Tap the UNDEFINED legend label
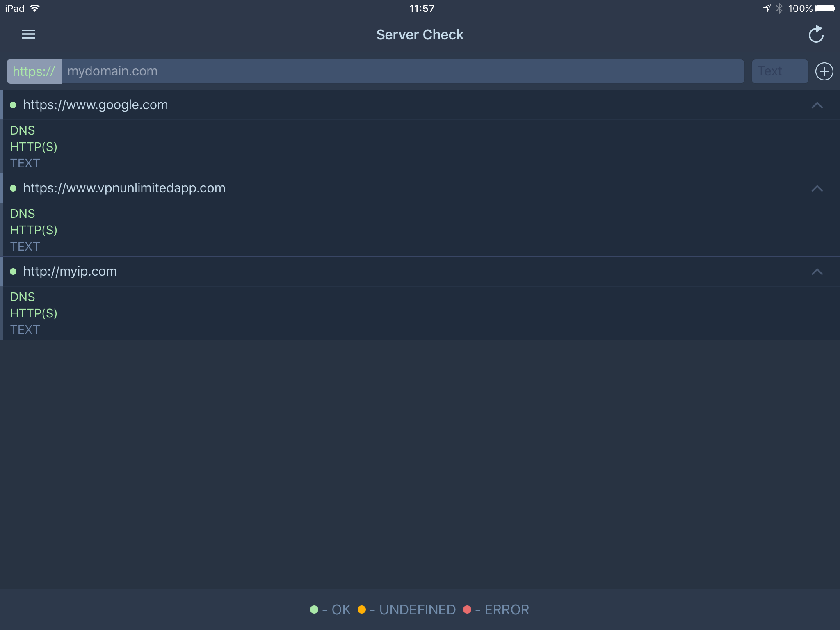840x630 pixels. click(418, 610)
